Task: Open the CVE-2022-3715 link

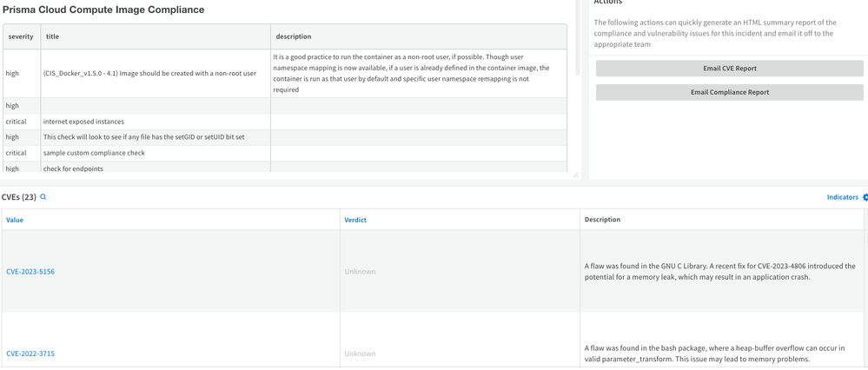Action: [30, 353]
